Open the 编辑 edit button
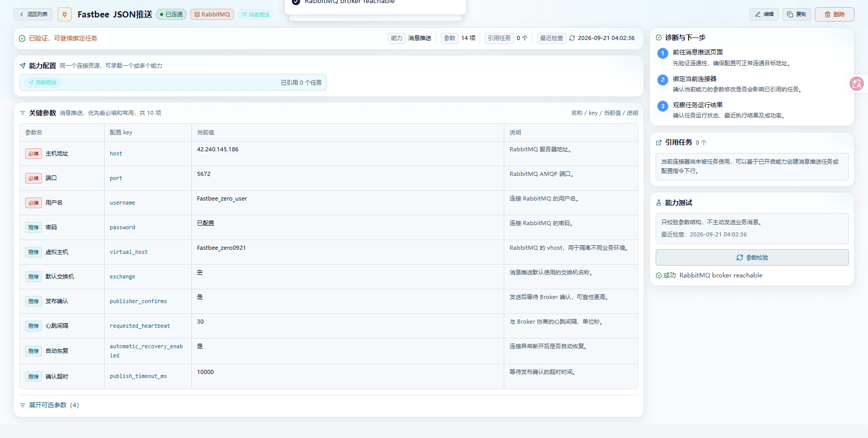The width and height of the screenshot is (868, 438). 764,14
